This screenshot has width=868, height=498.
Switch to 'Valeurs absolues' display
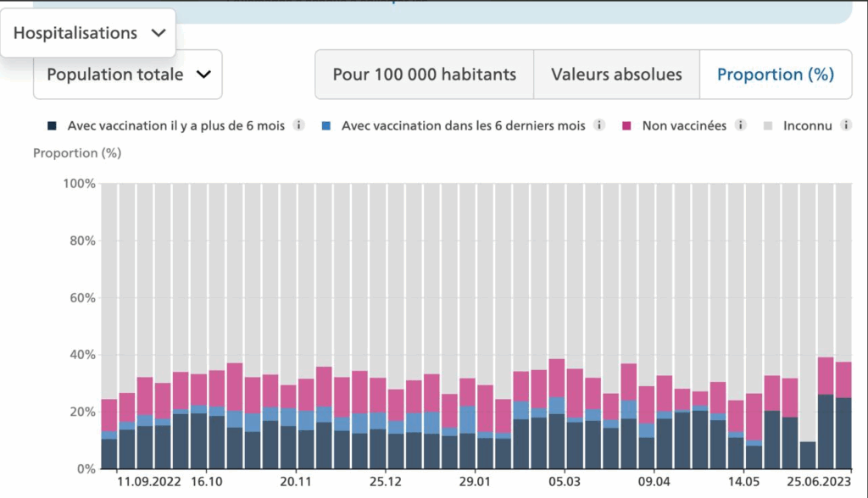pos(616,75)
